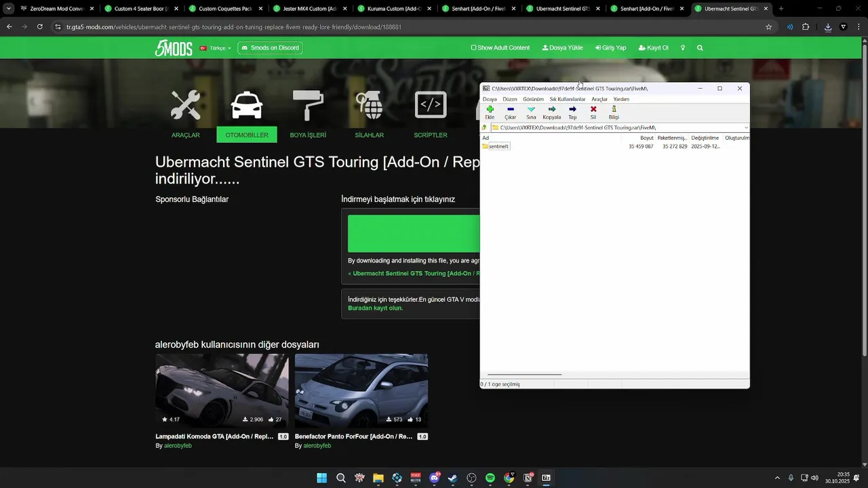Reload the page in the browser

coord(40,27)
